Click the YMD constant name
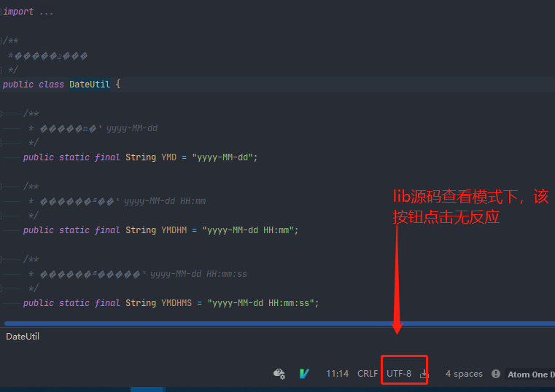The width and height of the screenshot is (555, 392). [169, 157]
